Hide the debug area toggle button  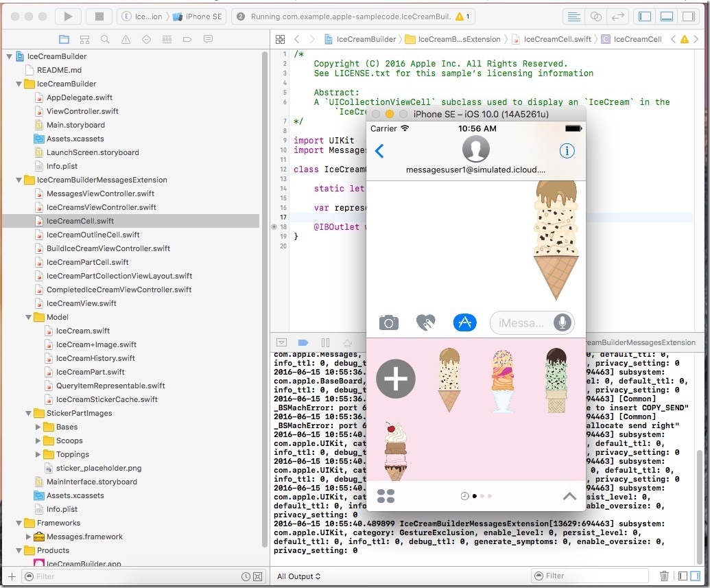pos(281,342)
